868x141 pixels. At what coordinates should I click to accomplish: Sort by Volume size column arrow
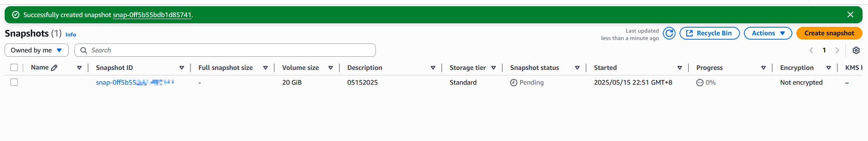pyautogui.click(x=330, y=68)
